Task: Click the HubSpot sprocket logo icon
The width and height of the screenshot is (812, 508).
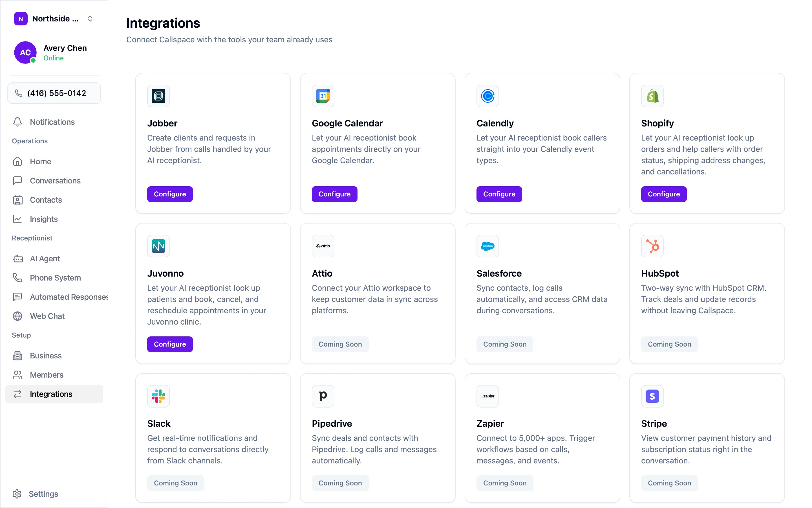Action: [652, 246]
